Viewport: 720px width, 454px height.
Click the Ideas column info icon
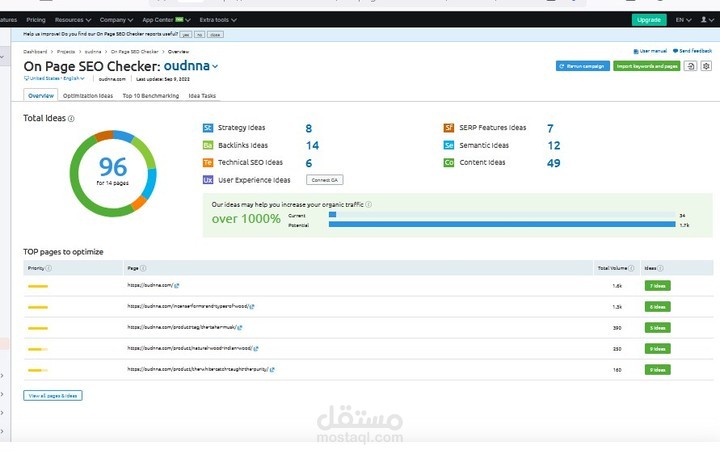(x=660, y=268)
